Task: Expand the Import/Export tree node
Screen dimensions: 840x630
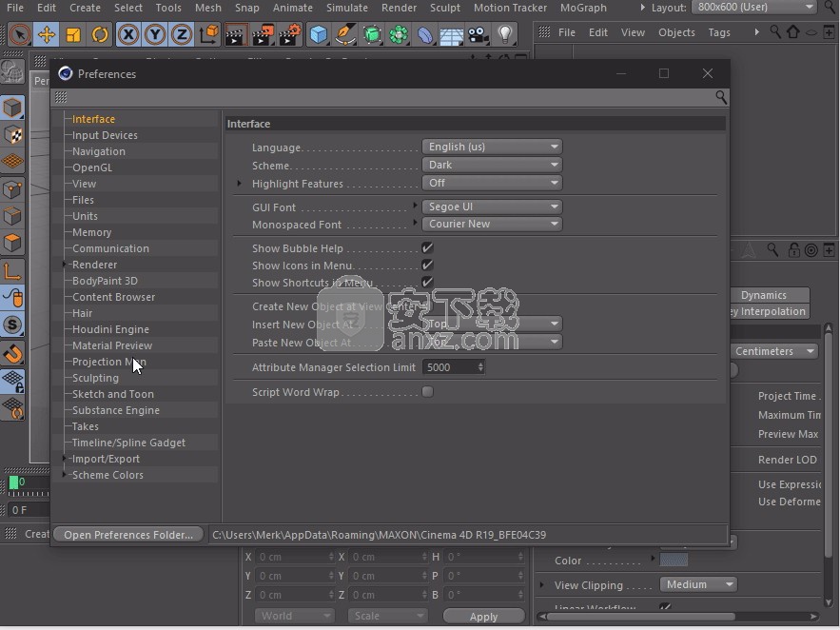Action: [65, 459]
